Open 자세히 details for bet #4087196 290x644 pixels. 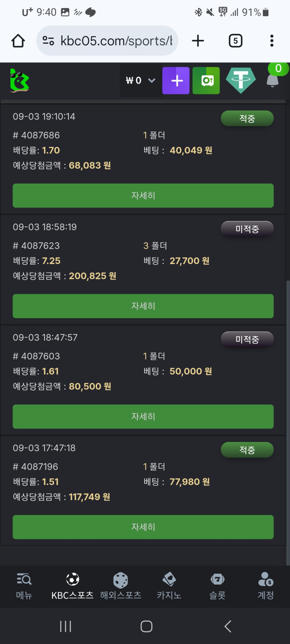coord(143,527)
